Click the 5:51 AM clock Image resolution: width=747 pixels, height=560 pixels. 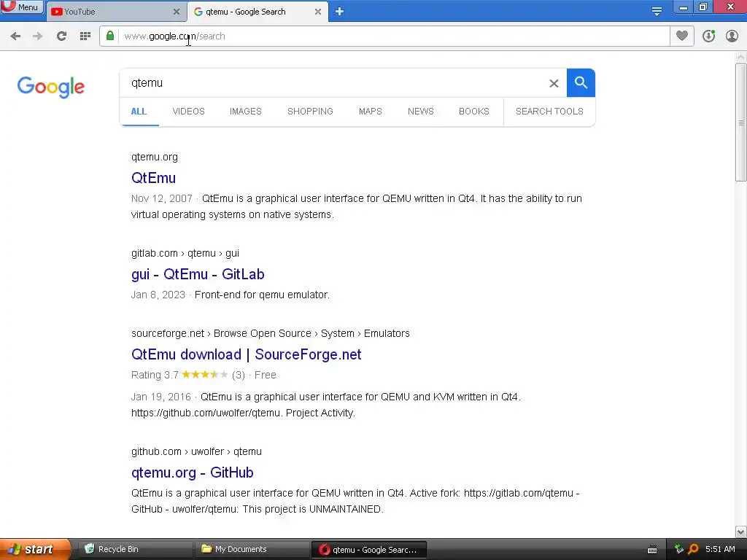[x=720, y=549]
